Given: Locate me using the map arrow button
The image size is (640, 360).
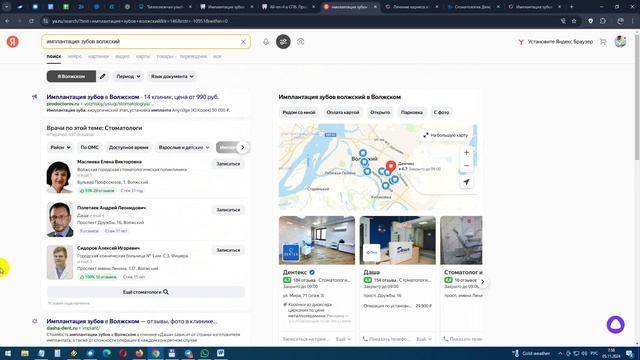Looking at the screenshot, I should 466,182.
